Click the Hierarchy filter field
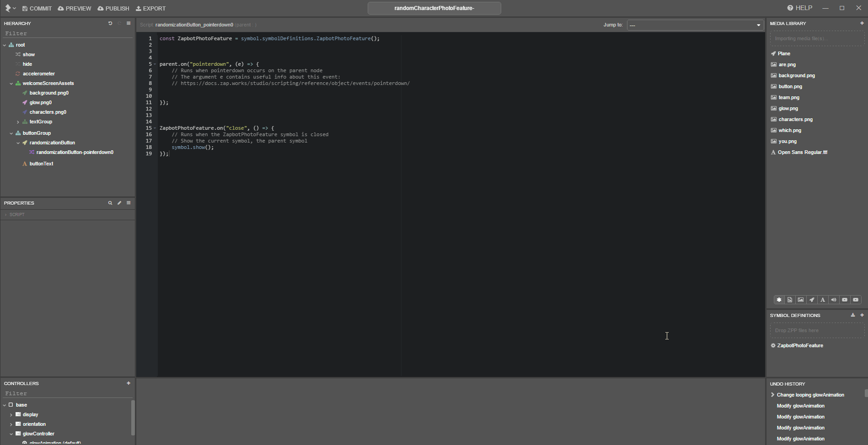This screenshot has width=868, height=445. click(68, 33)
